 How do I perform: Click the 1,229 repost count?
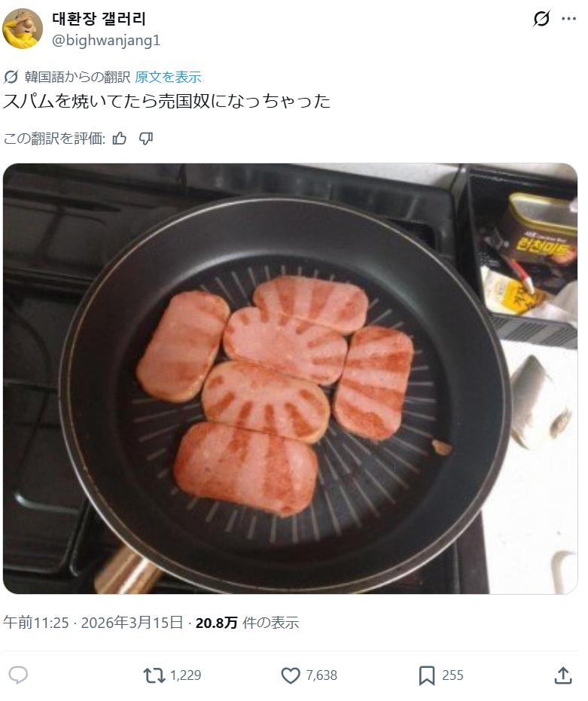click(x=185, y=675)
